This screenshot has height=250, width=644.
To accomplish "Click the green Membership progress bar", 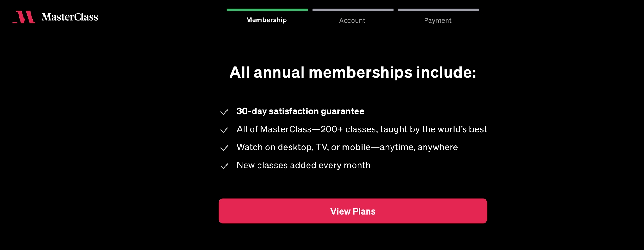I will pos(267,10).
